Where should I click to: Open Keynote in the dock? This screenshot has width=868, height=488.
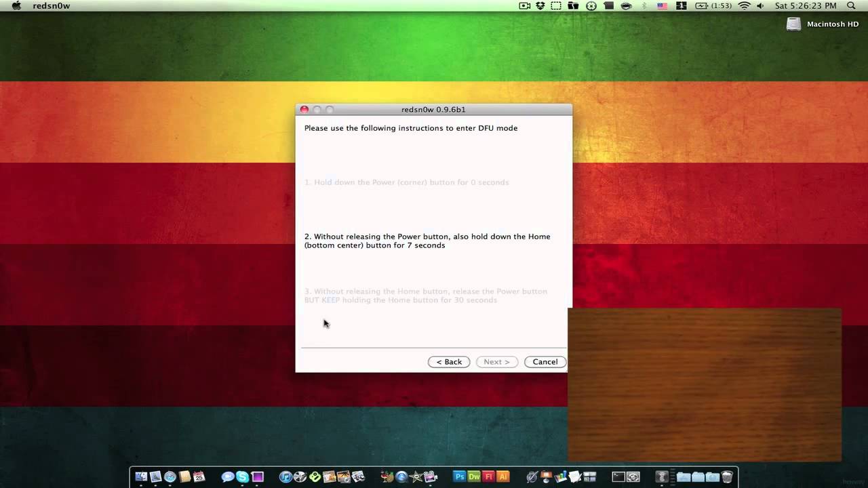coord(547,476)
